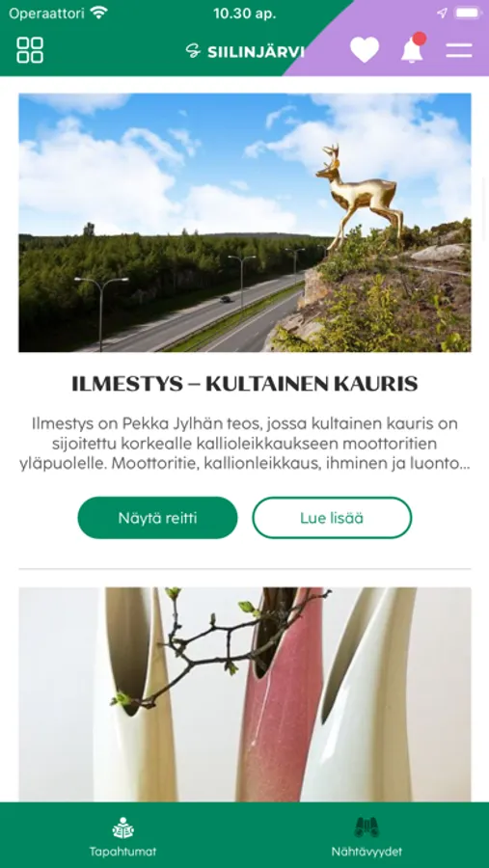This screenshot has height=868, width=489.
Task: Tap the battery indicator
Action: [468, 13]
